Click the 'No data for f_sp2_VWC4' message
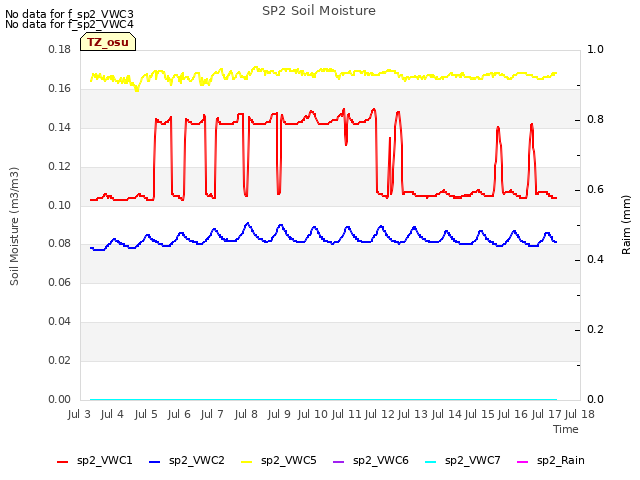 click(69, 24)
